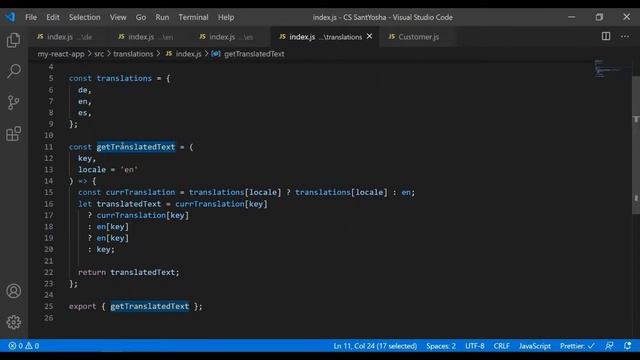Click the 'en' string literal on line 13
640x360 pixels.
[129, 169]
